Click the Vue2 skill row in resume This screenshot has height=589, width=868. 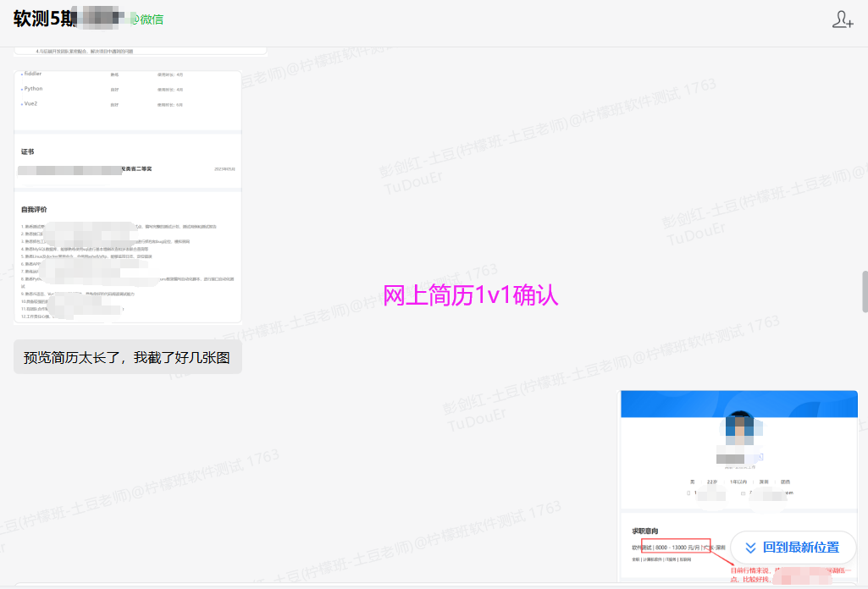click(x=30, y=104)
